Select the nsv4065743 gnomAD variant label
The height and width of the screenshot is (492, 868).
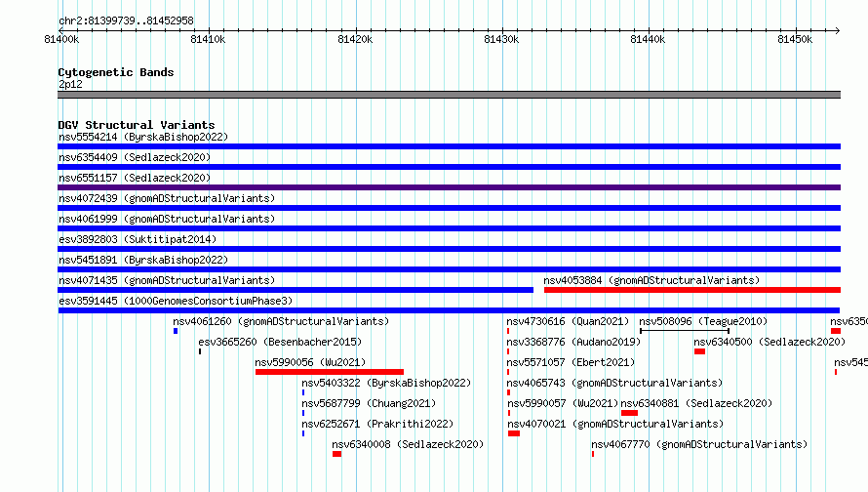click(x=614, y=383)
